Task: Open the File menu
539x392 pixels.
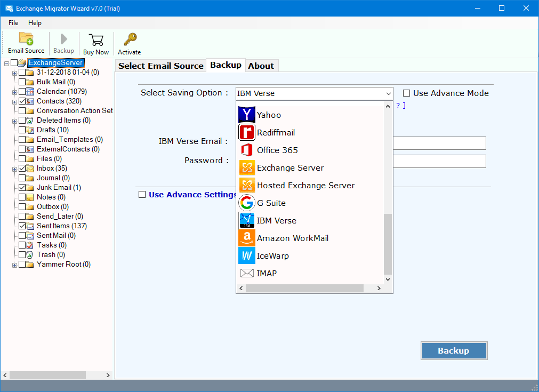Action: (13, 23)
